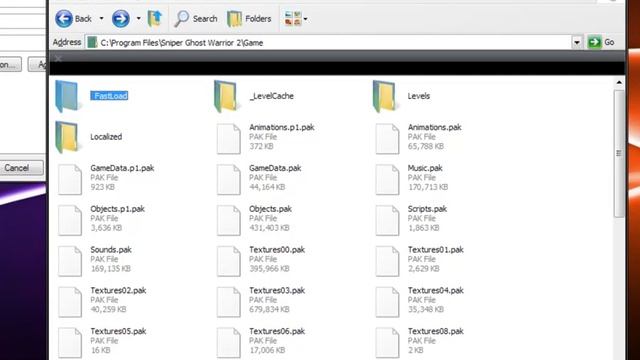The image size is (640, 360).
Task: Select the Textures00.pak file icon
Action: (x=229, y=261)
